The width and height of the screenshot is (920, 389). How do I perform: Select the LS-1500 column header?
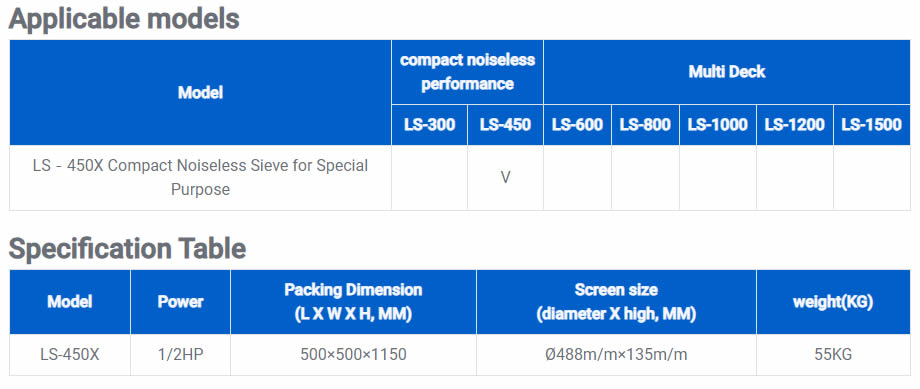click(872, 125)
